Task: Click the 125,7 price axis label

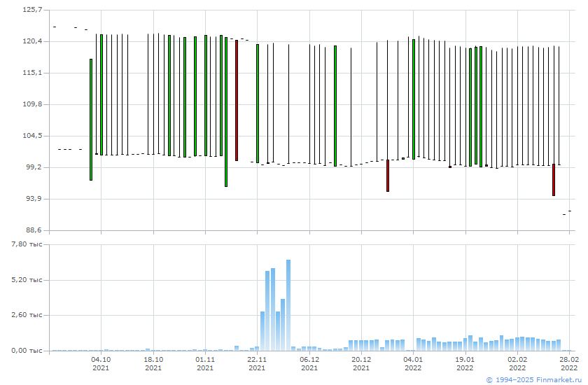Action: pyautogui.click(x=32, y=10)
